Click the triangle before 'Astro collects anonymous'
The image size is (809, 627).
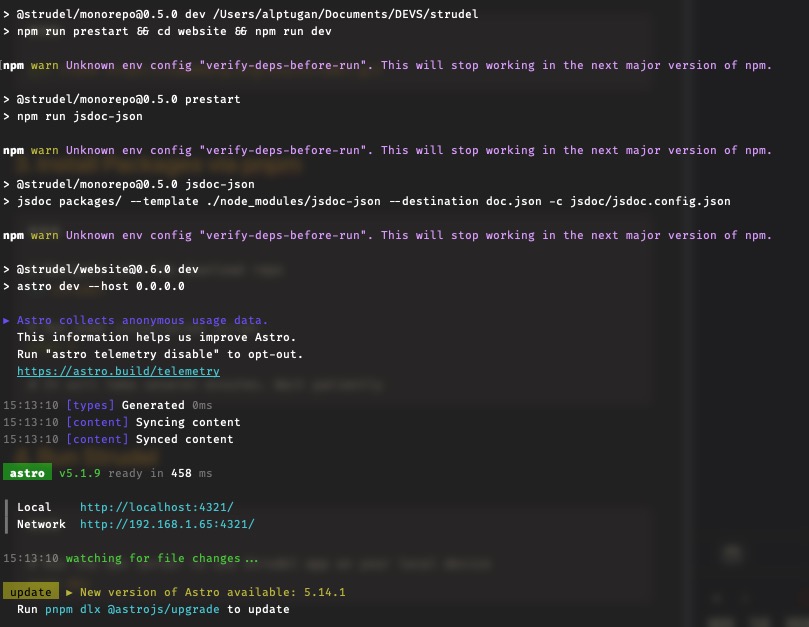7,320
